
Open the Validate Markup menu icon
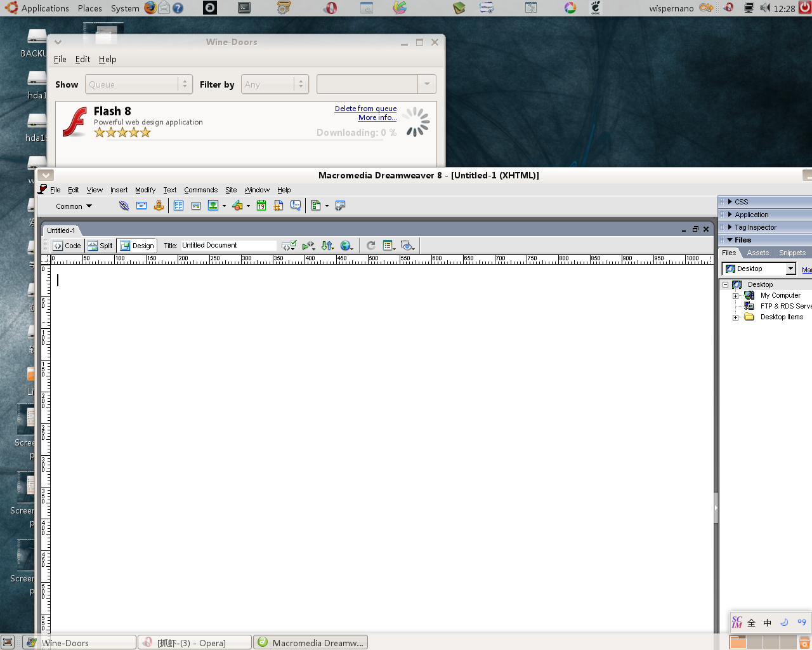click(x=308, y=246)
